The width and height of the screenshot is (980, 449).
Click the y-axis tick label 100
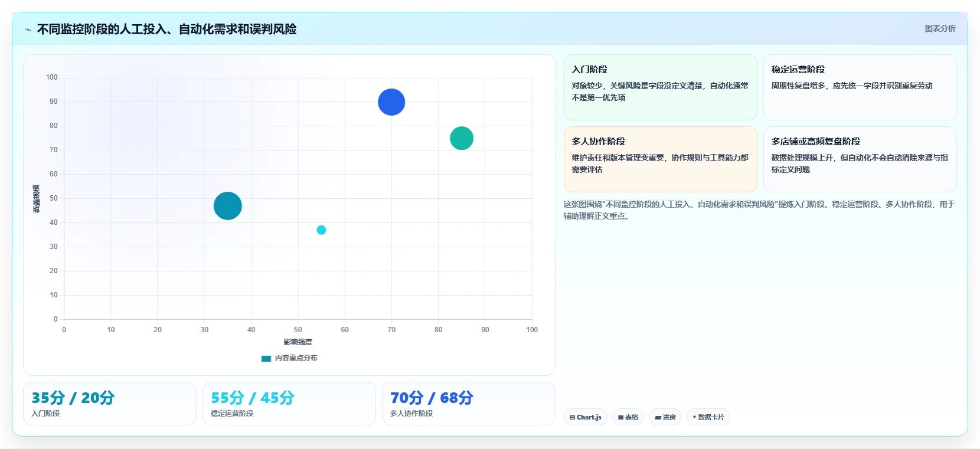click(52, 77)
